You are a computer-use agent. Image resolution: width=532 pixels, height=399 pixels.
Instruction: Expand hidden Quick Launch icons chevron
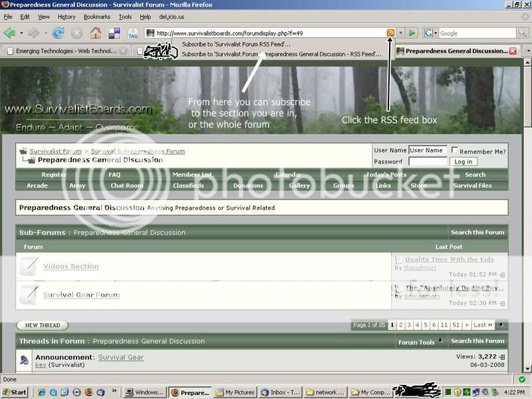point(114,391)
